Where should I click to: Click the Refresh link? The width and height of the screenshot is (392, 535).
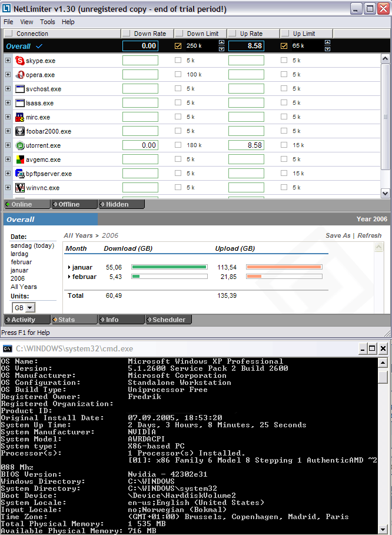[370, 235]
